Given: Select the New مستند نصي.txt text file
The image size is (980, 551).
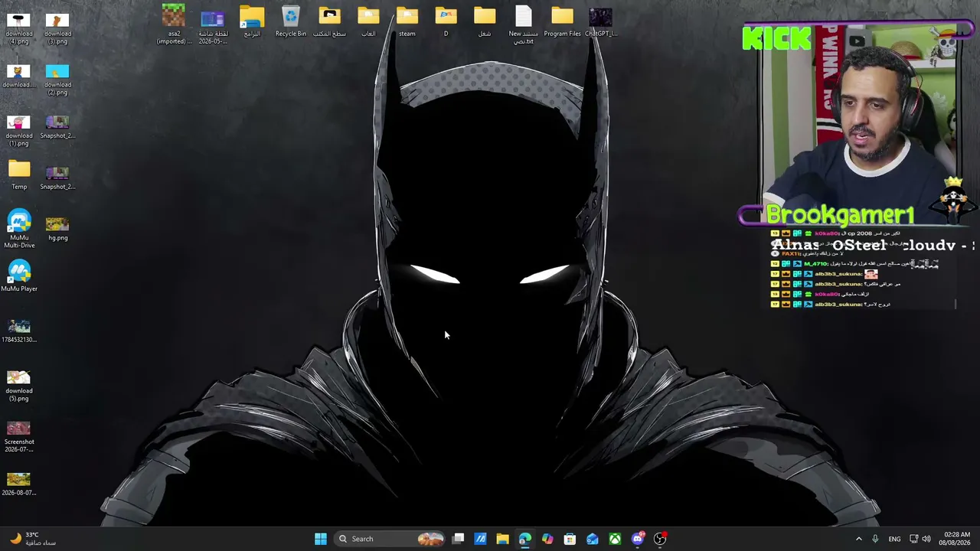Looking at the screenshot, I should click(524, 24).
